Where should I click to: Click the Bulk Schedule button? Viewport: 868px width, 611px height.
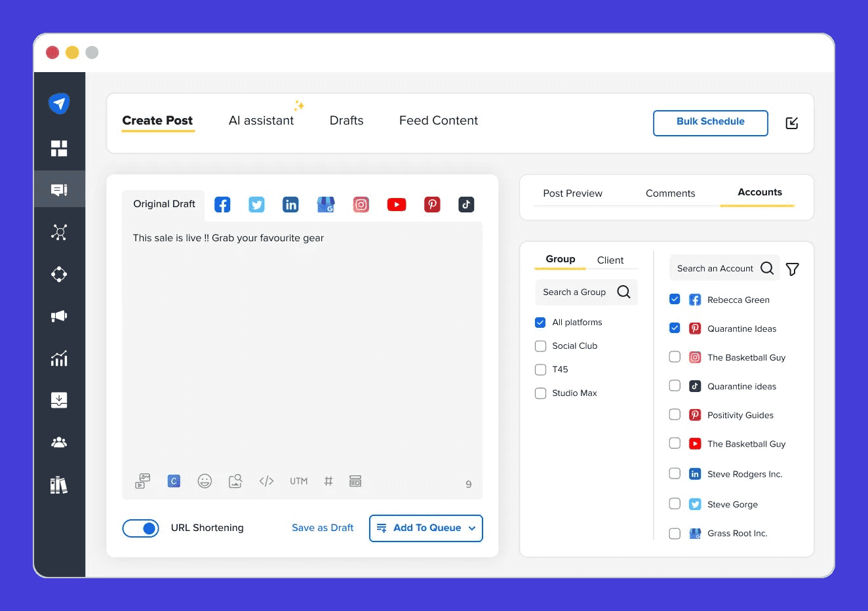click(x=711, y=123)
